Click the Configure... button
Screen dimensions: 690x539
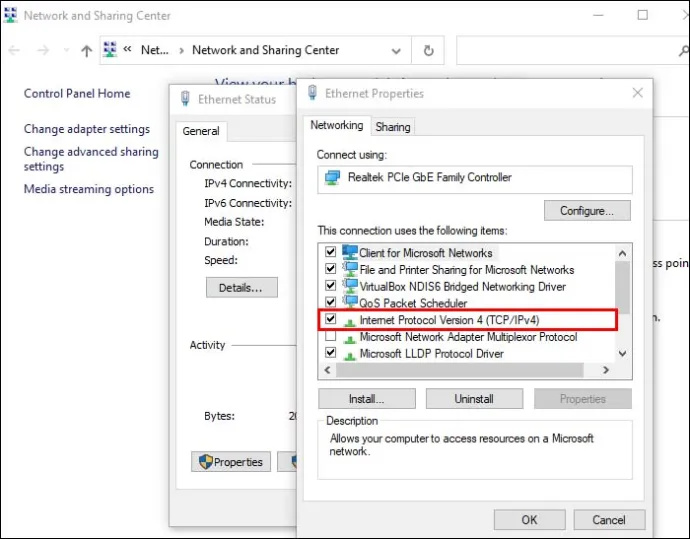(587, 211)
